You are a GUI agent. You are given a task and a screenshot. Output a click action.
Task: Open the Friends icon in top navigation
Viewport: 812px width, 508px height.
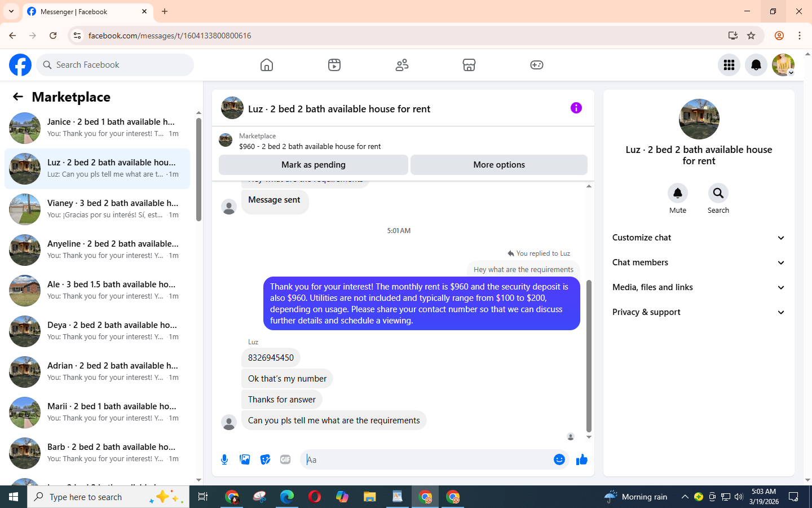(x=402, y=65)
